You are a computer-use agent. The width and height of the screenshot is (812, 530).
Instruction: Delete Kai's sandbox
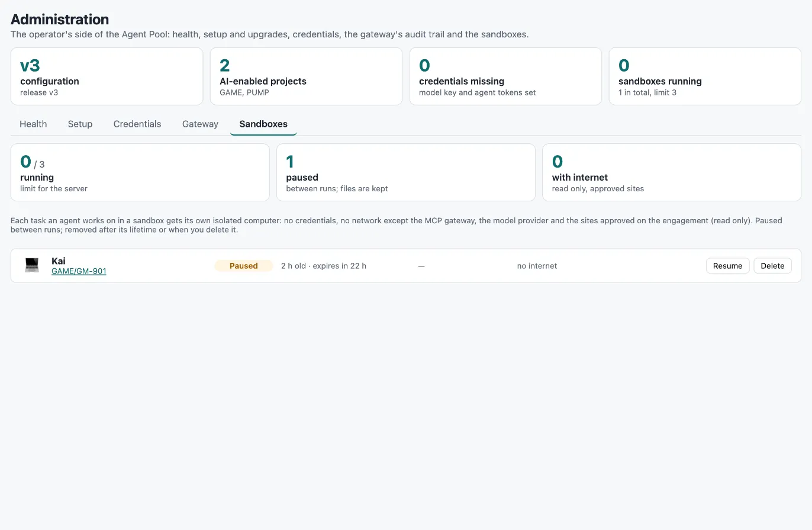pos(772,265)
